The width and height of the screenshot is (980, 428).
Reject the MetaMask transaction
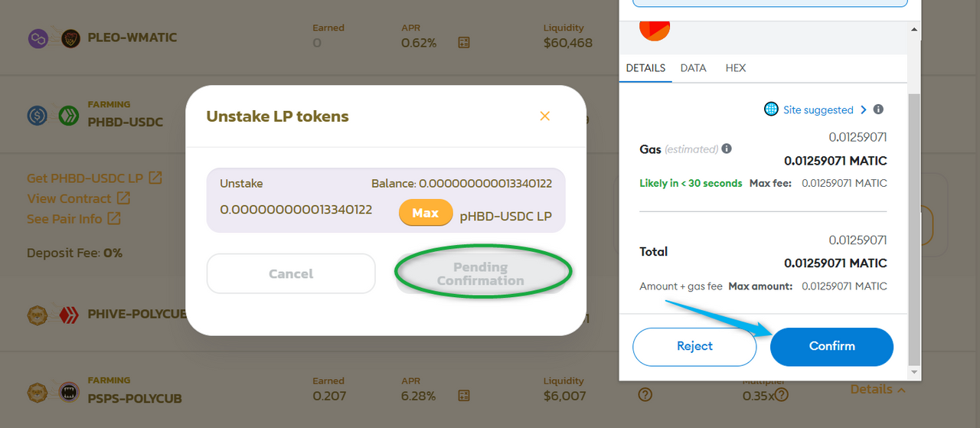click(x=694, y=346)
